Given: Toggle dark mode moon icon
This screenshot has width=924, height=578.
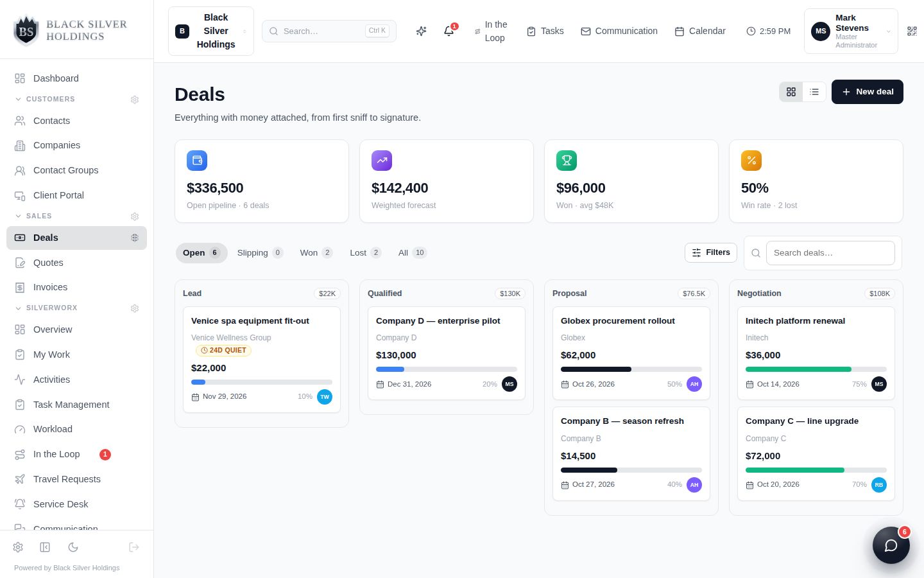Looking at the screenshot, I should tap(73, 547).
